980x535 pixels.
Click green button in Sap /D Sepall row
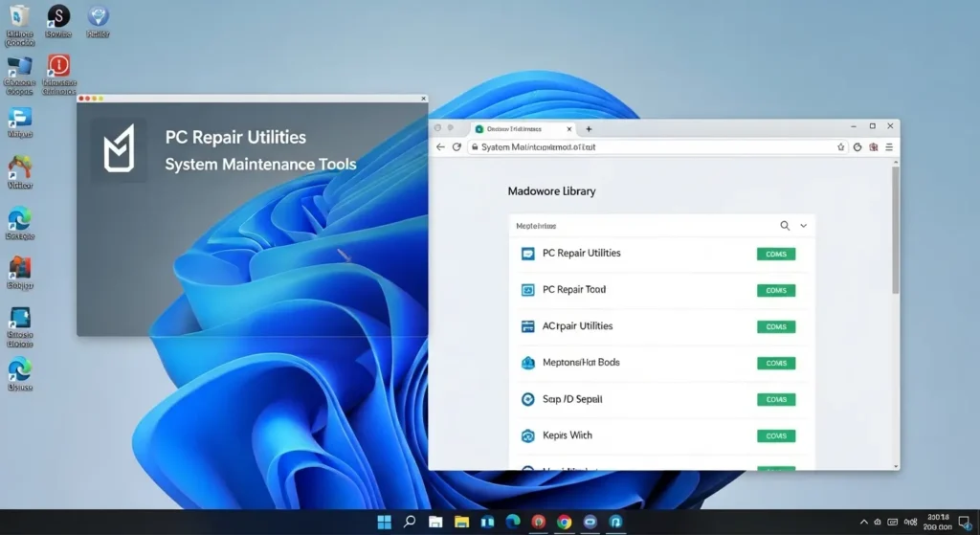(x=776, y=399)
